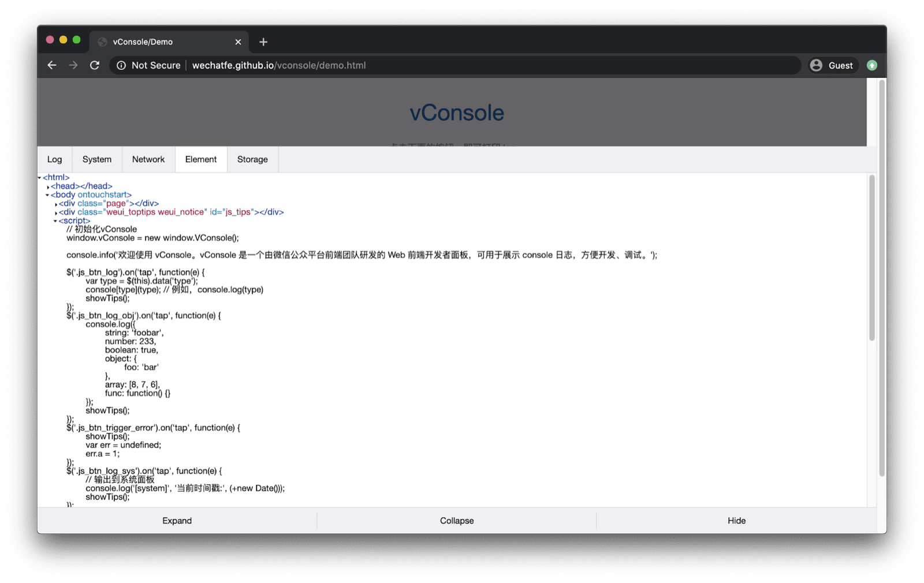The width and height of the screenshot is (924, 583).
Task: Reload the vConsole demo page
Action: pyautogui.click(x=95, y=65)
